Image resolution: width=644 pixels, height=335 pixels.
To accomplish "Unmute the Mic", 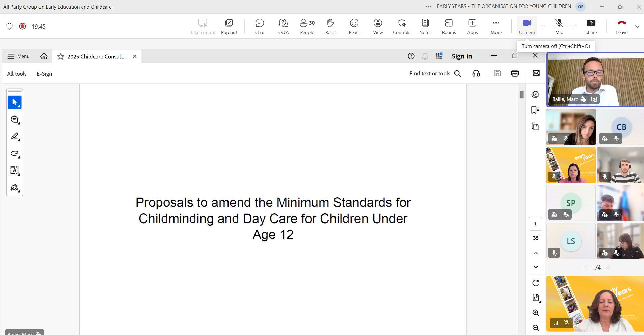I will pyautogui.click(x=559, y=27).
